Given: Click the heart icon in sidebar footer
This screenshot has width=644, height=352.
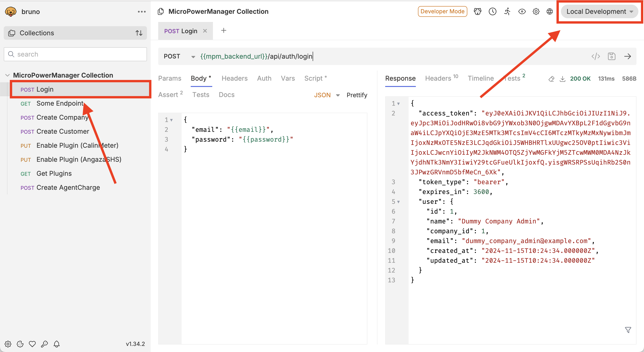Looking at the screenshot, I should pos(32,344).
